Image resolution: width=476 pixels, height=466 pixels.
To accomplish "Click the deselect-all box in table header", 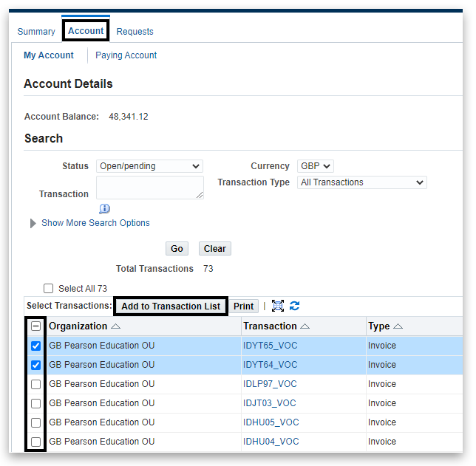I will click(35, 326).
